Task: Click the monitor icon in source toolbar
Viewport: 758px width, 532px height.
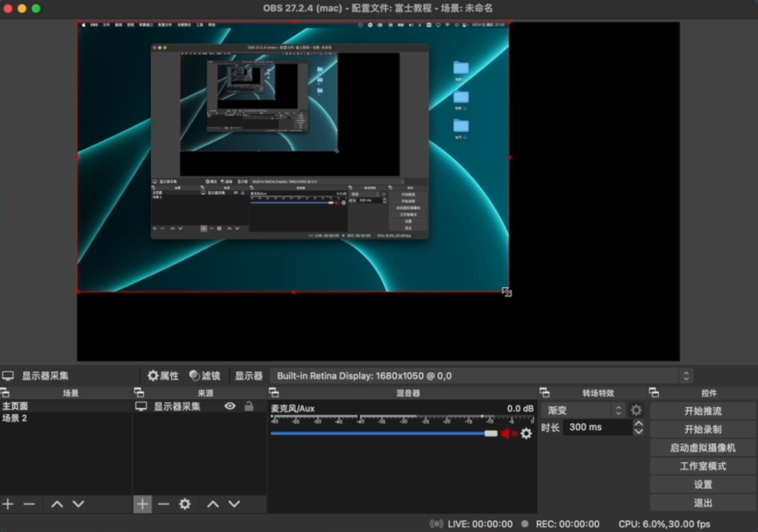Action: coord(8,375)
